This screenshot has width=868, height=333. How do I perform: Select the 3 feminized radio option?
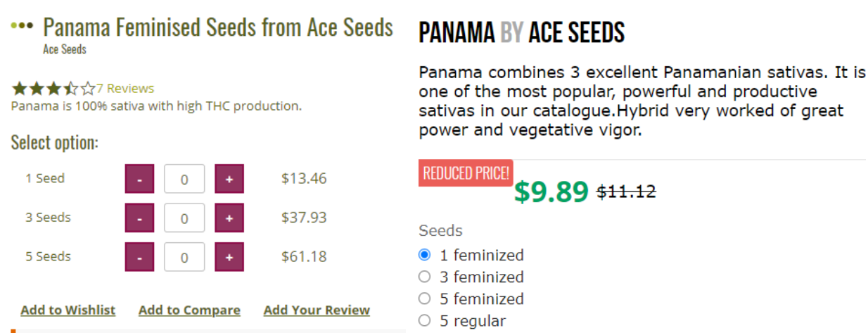pyautogui.click(x=424, y=277)
